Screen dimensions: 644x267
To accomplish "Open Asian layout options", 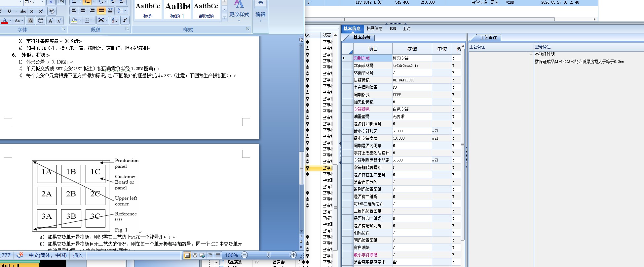I will (102, 20).
